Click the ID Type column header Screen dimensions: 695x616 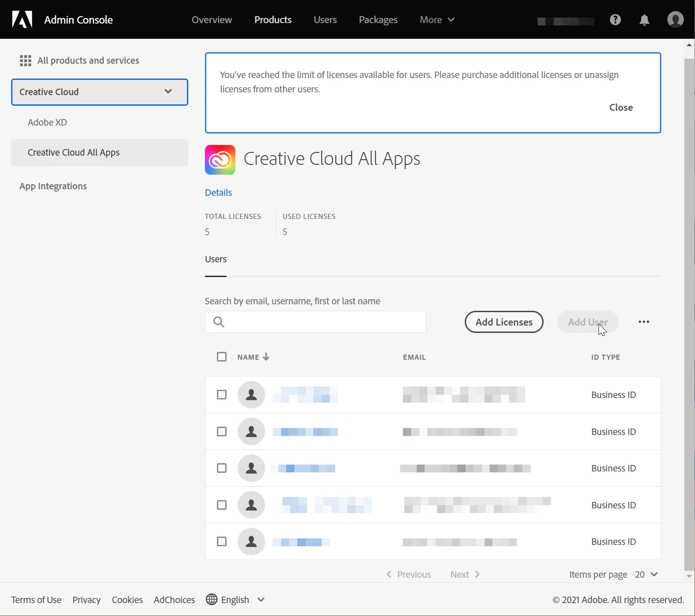tap(605, 357)
